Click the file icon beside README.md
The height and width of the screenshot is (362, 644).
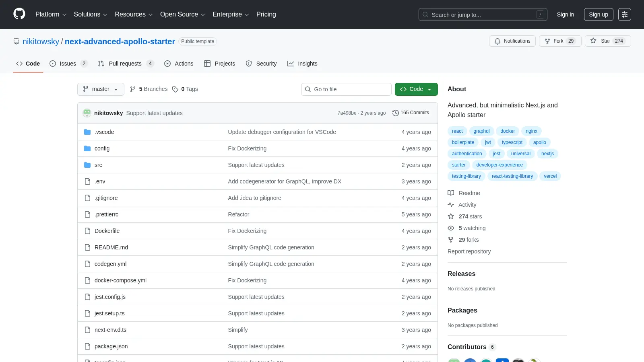pos(87,247)
